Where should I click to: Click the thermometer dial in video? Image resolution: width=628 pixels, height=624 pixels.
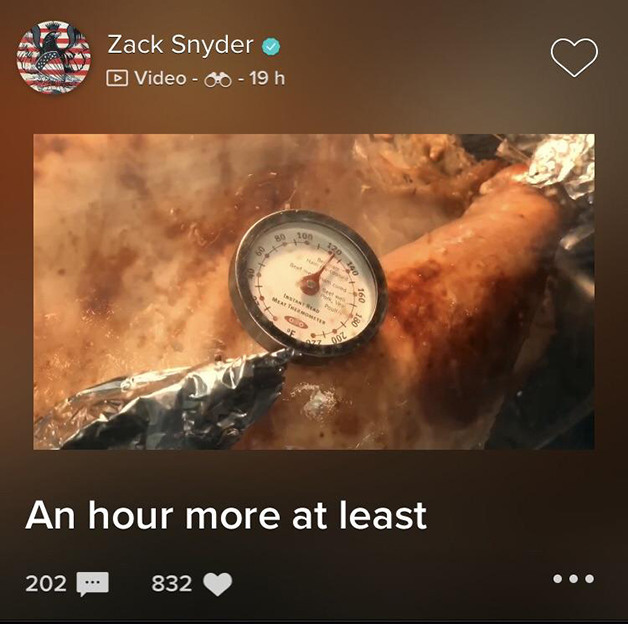coord(308,284)
